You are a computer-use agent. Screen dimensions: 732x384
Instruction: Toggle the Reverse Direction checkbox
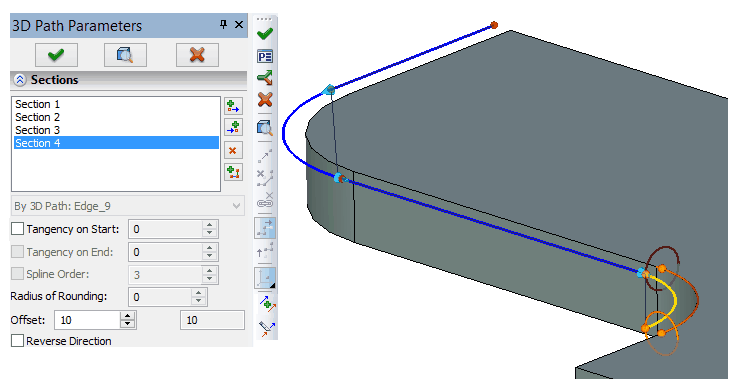(x=17, y=341)
